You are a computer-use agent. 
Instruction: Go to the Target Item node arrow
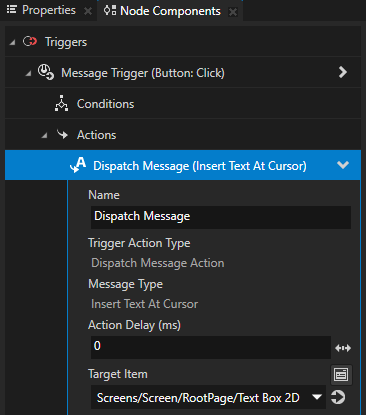pyautogui.click(x=338, y=397)
